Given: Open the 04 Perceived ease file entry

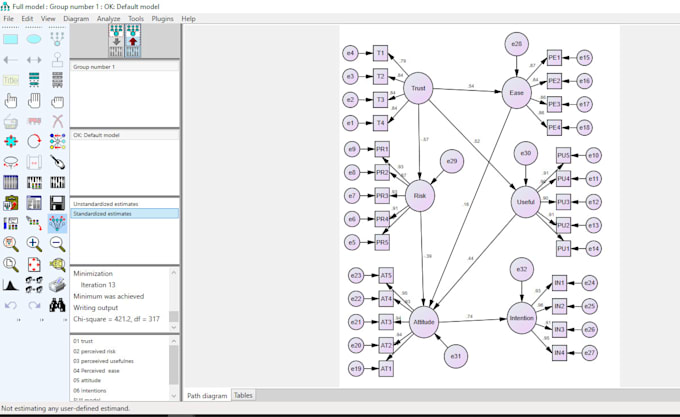Looking at the screenshot, I should pos(96,371).
